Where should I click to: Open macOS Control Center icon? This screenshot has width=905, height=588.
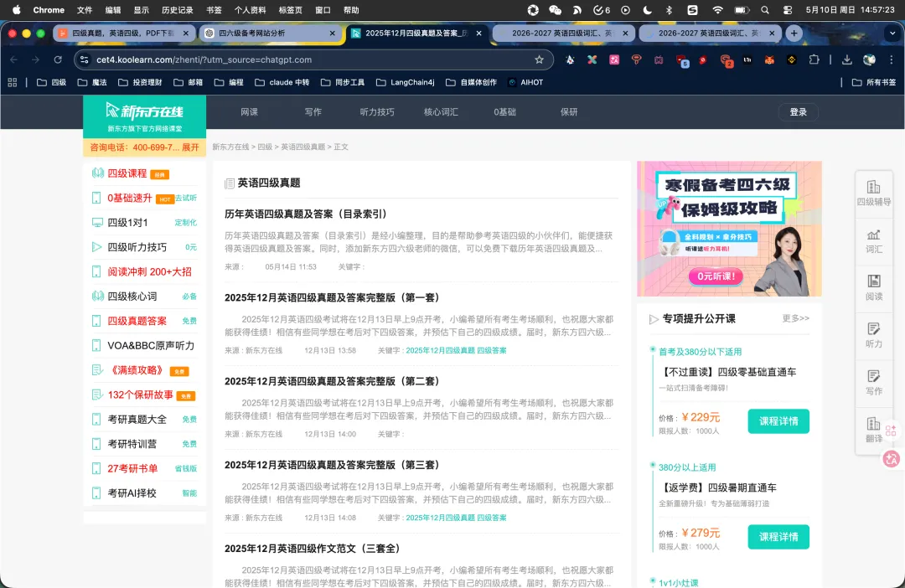(787, 10)
